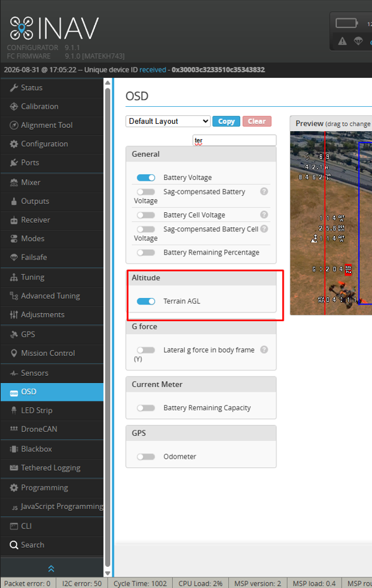Click the Outputs motor icon
Image resolution: width=372 pixels, height=588 pixels.
(x=14, y=201)
